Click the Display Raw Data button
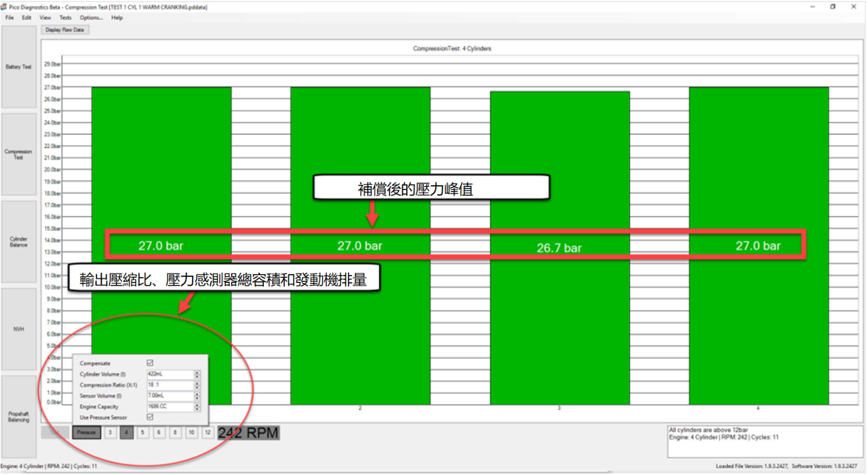 coord(65,30)
